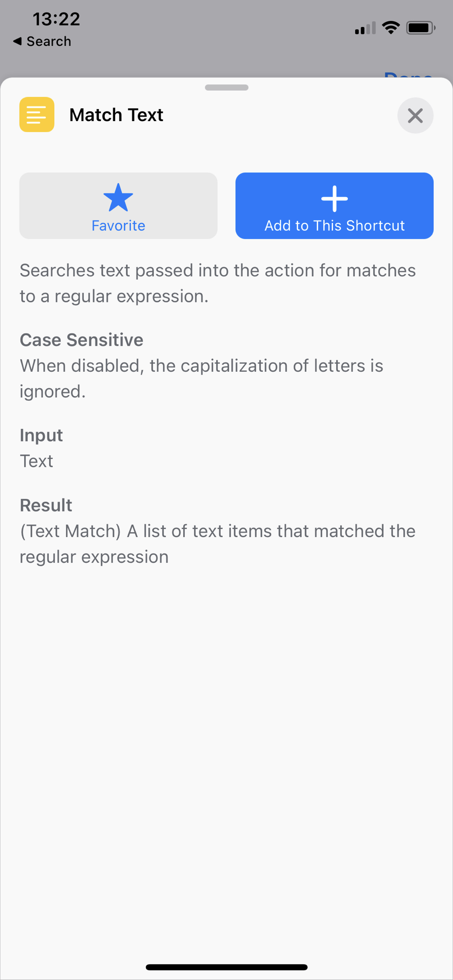Return to the Search app via status bar
This screenshot has width=453, height=980.
(49, 41)
